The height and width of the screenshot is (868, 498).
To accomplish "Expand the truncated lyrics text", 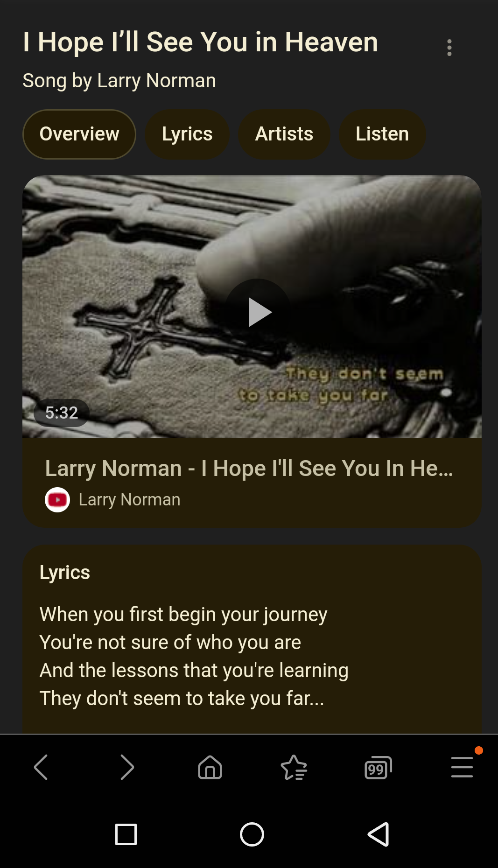I will tap(194, 657).
